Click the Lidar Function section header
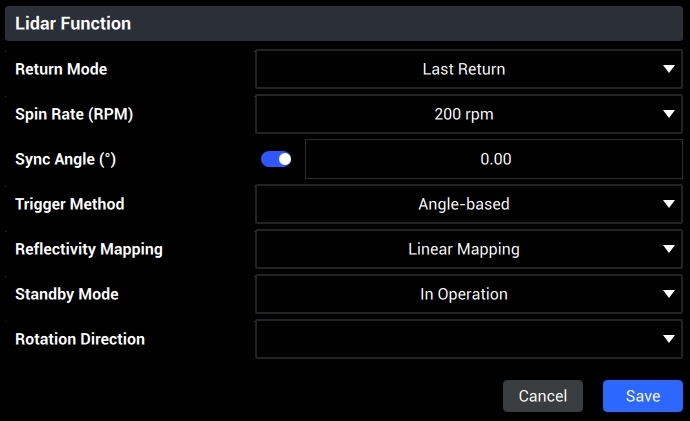The height and width of the screenshot is (421, 690). point(73,23)
